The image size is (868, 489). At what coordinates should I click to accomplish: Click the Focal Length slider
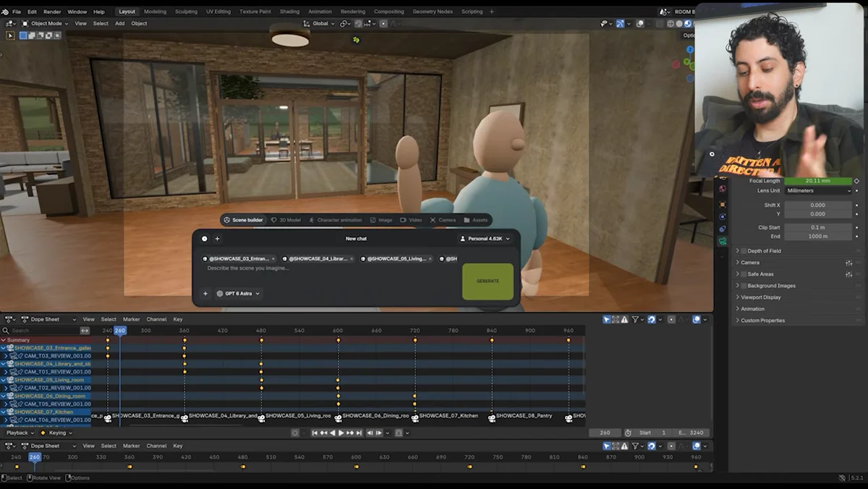pos(818,181)
